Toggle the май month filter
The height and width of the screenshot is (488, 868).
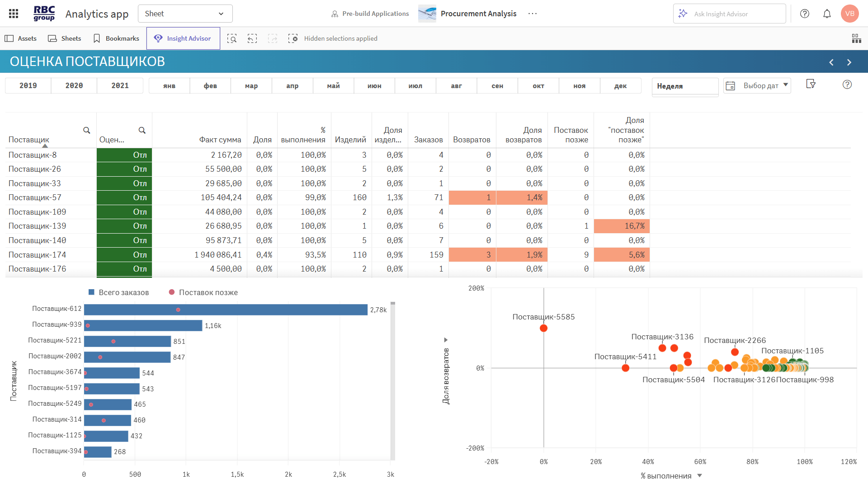point(333,85)
